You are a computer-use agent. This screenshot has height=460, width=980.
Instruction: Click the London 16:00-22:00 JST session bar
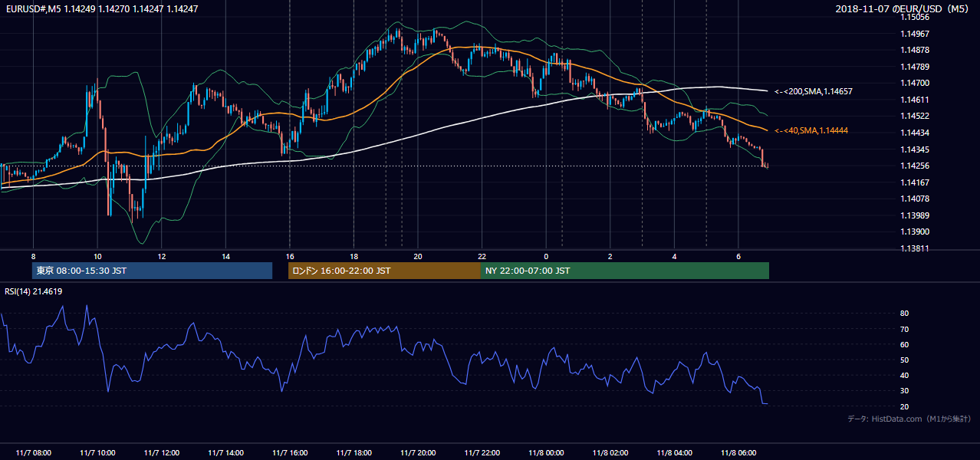384,271
